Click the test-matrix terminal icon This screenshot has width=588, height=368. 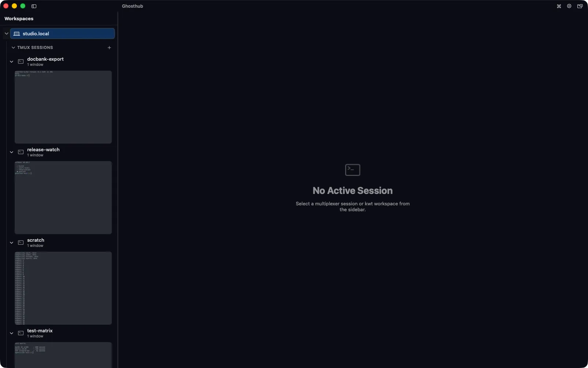21,333
